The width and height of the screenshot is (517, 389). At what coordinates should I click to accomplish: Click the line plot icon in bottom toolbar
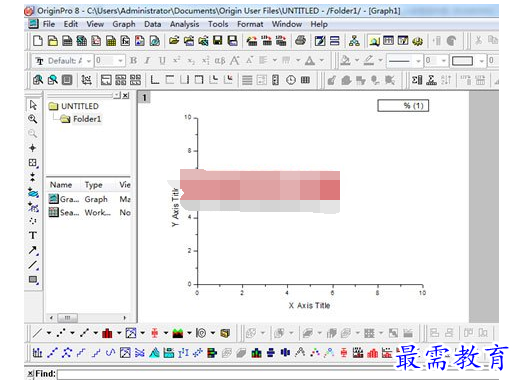click(37, 333)
